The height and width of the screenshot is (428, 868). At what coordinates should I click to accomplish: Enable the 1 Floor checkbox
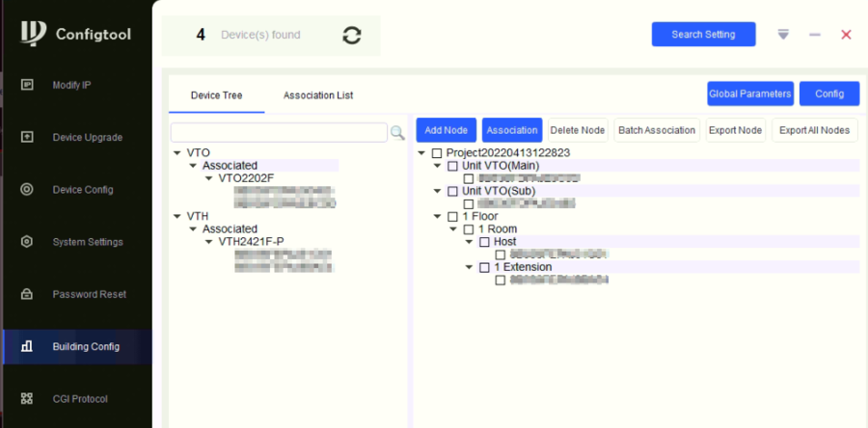(x=452, y=217)
